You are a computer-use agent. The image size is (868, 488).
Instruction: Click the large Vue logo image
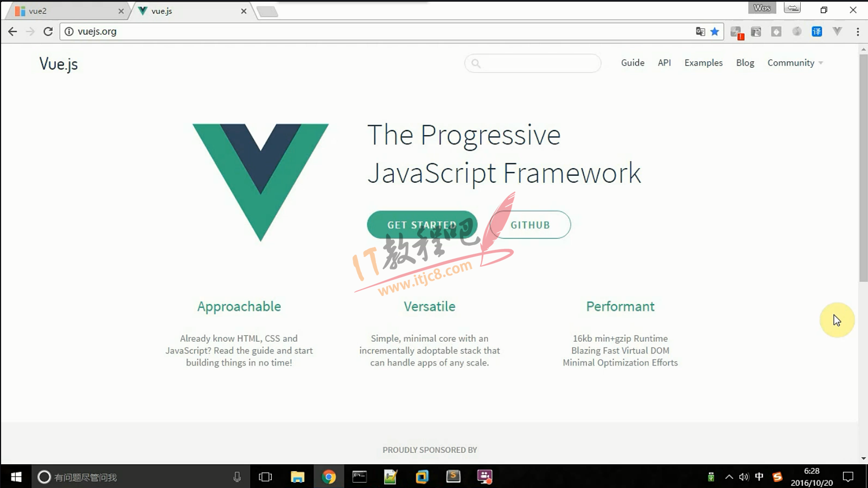click(x=260, y=182)
